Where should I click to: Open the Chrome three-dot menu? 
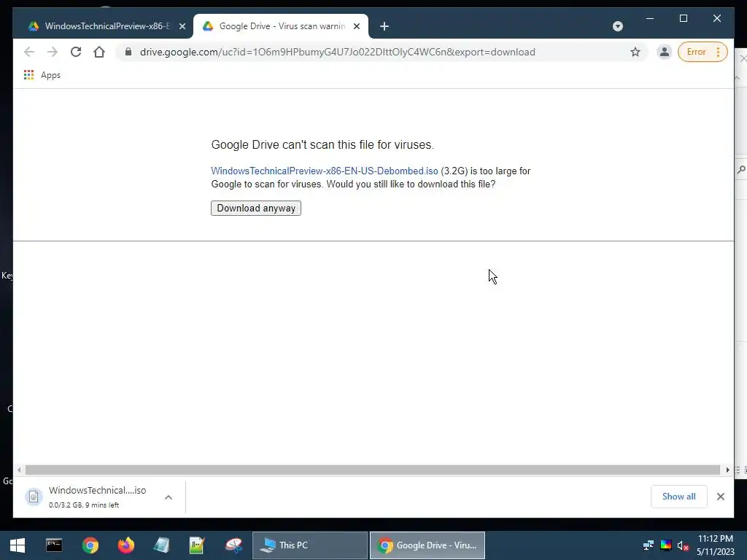point(718,52)
